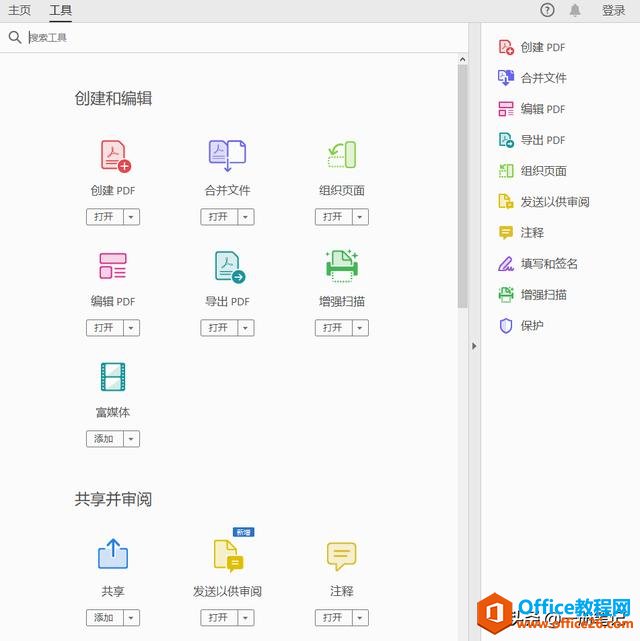Click the Enhance Scans (增强扫描) large icon
640x641 pixels.
pyautogui.click(x=342, y=266)
